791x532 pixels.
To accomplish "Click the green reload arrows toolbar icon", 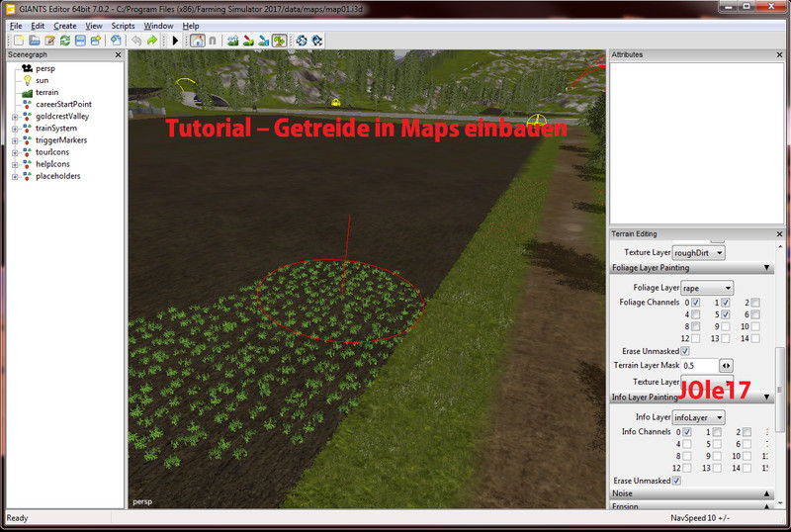I will (x=65, y=41).
